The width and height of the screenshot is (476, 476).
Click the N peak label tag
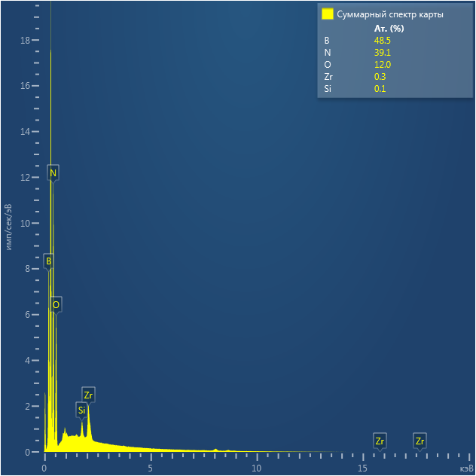[x=53, y=173]
